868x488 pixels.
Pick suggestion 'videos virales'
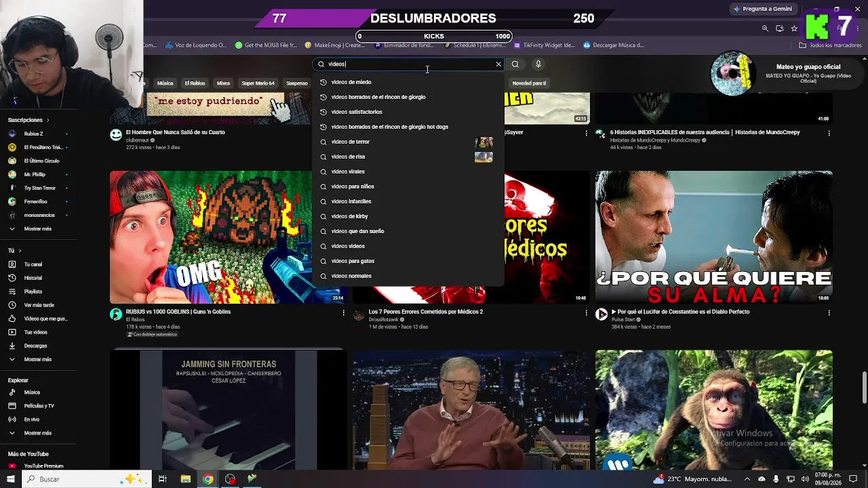(x=408, y=171)
